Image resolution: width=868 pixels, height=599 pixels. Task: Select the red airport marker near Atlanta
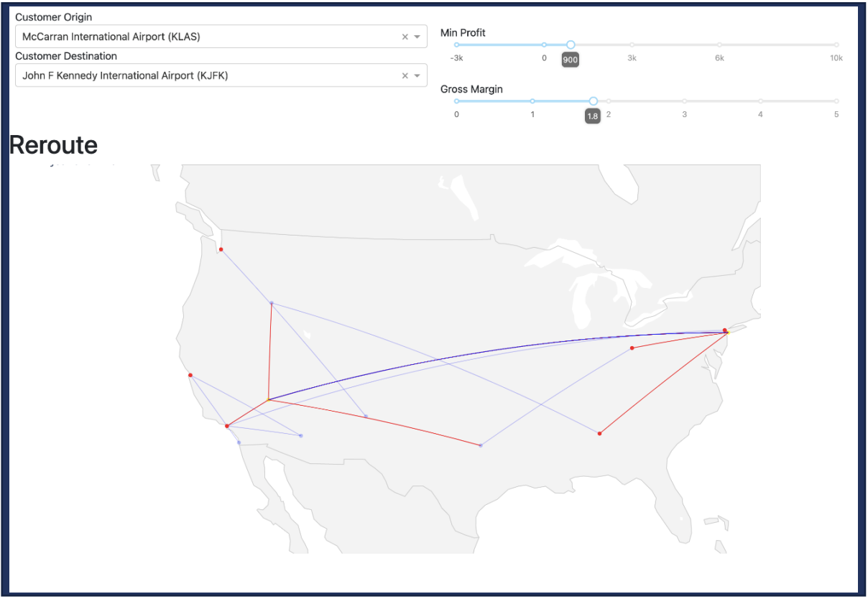599,433
